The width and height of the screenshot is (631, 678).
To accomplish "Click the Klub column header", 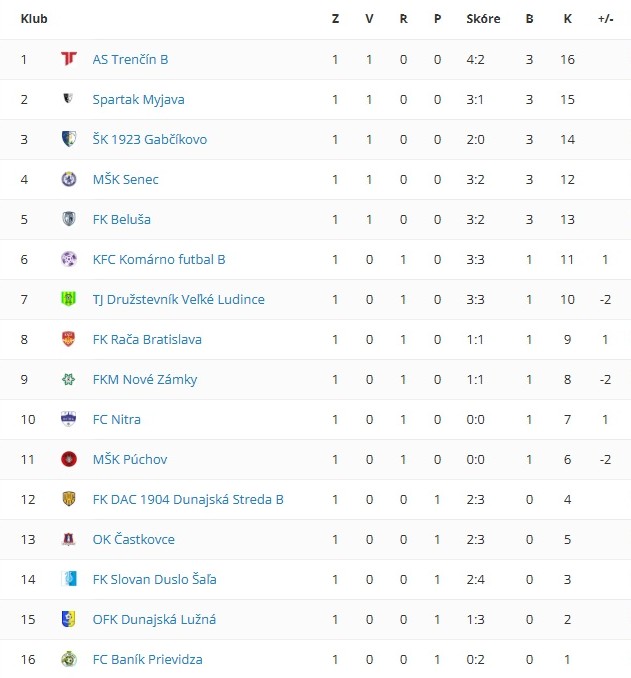I will (34, 19).
